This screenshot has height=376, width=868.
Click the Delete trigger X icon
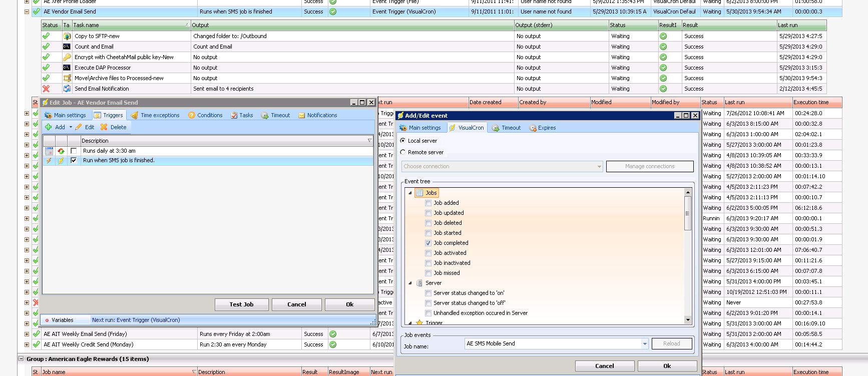pos(104,127)
